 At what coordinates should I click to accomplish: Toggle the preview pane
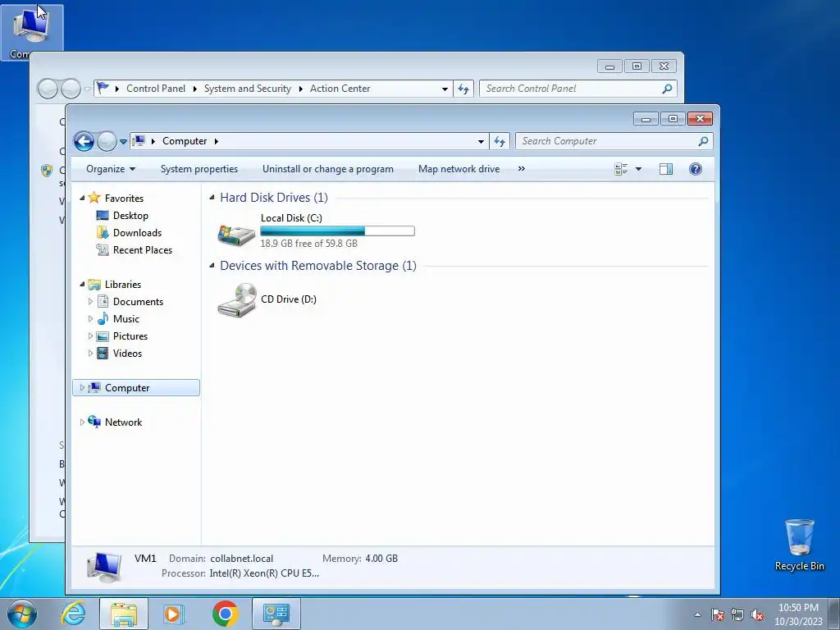point(666,169)
